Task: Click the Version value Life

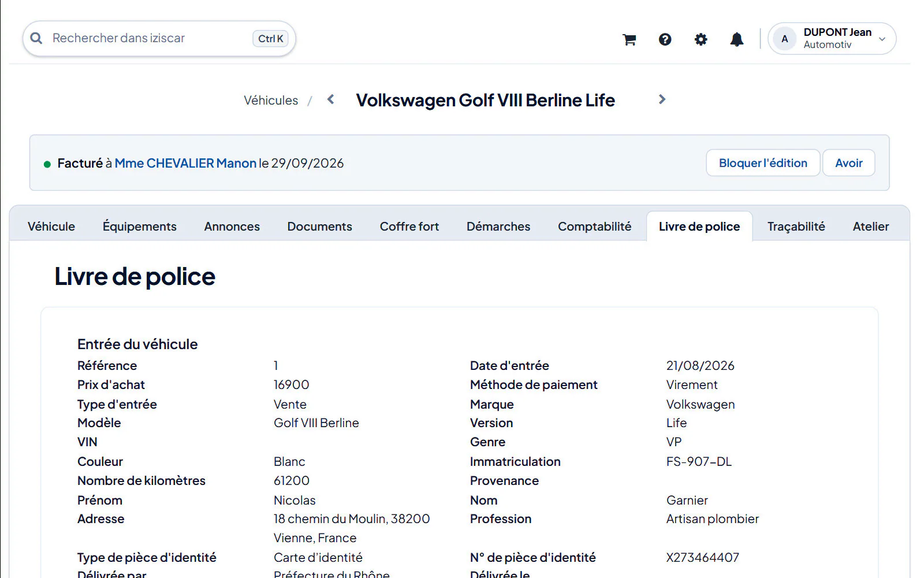Action: tap(677, 423)
